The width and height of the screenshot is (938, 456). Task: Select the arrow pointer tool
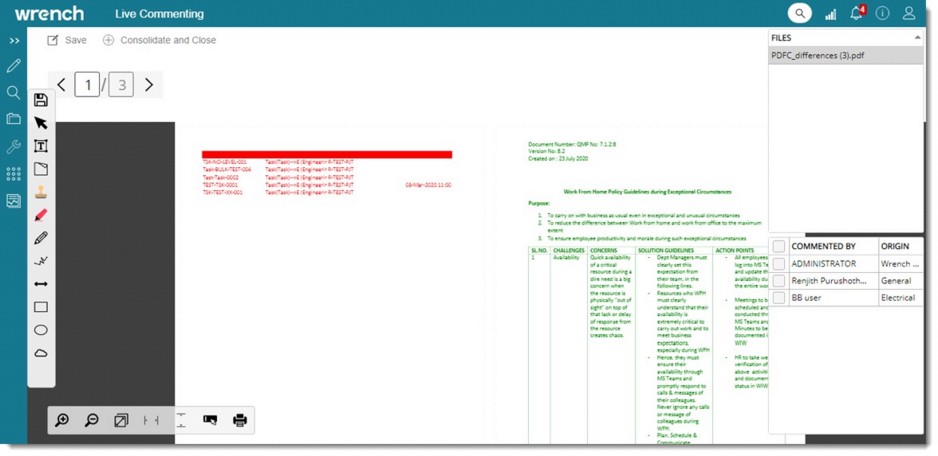click(x=41, y=123)
